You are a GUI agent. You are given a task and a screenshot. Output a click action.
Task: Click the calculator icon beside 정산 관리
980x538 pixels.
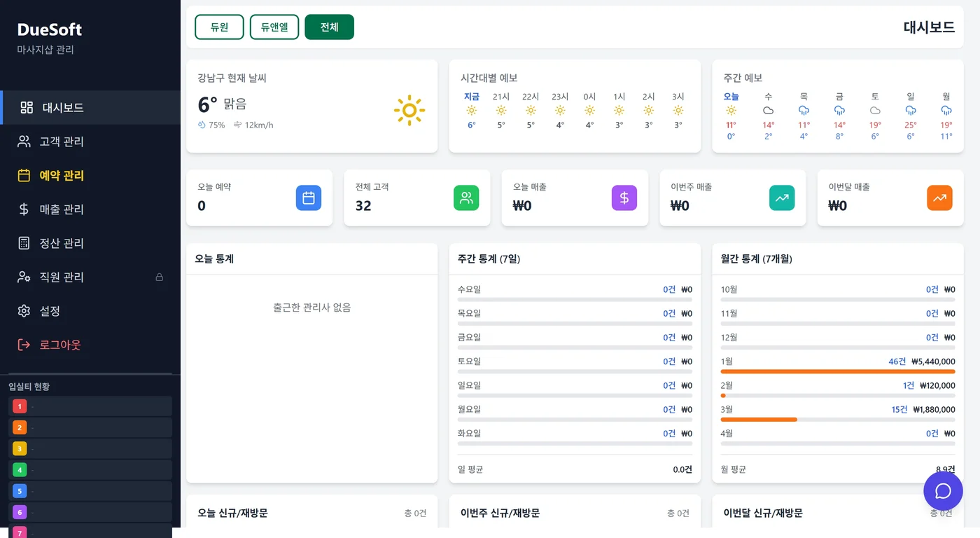point(24,243)
